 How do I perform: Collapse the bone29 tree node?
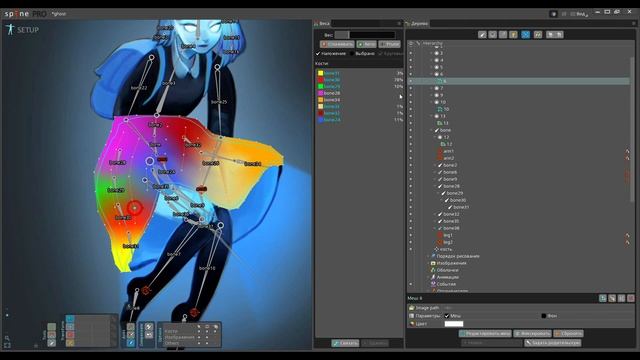pyautogui.click(x=438, y=193)
